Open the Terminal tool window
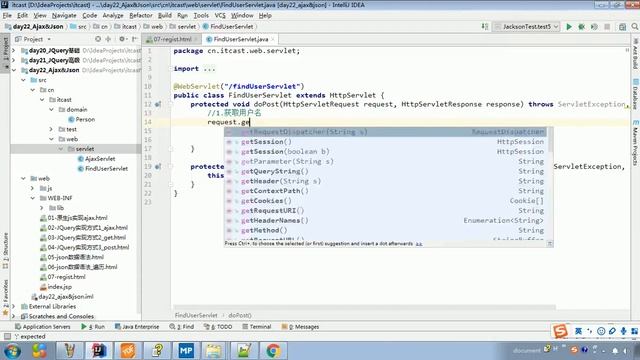 pos(256,327)
